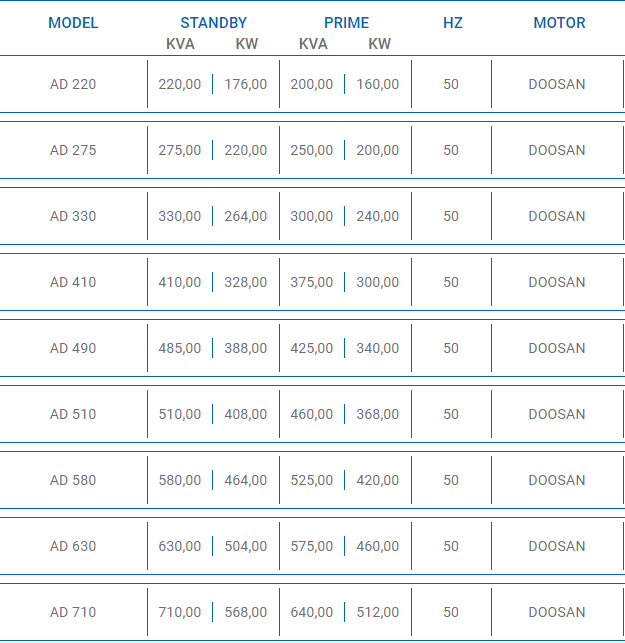Select the STANDBY column header
The width and height of the screenshot is (625, 643).
point(213,22)
